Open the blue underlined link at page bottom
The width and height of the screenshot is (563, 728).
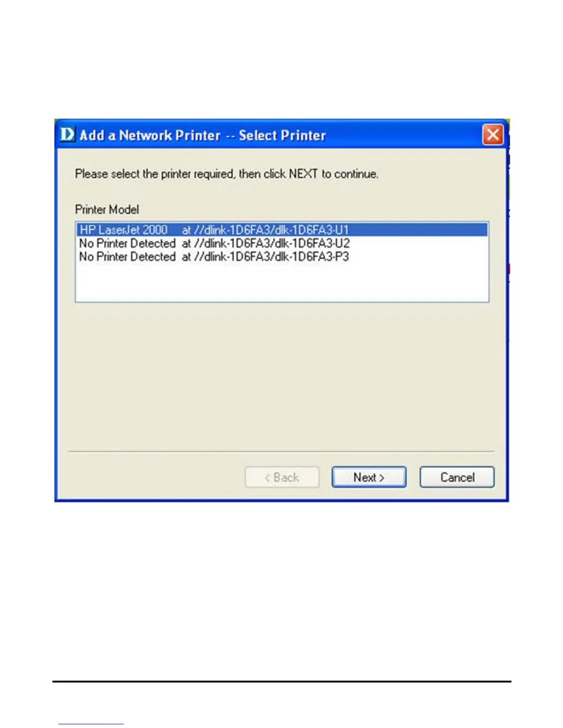point(91,724)
